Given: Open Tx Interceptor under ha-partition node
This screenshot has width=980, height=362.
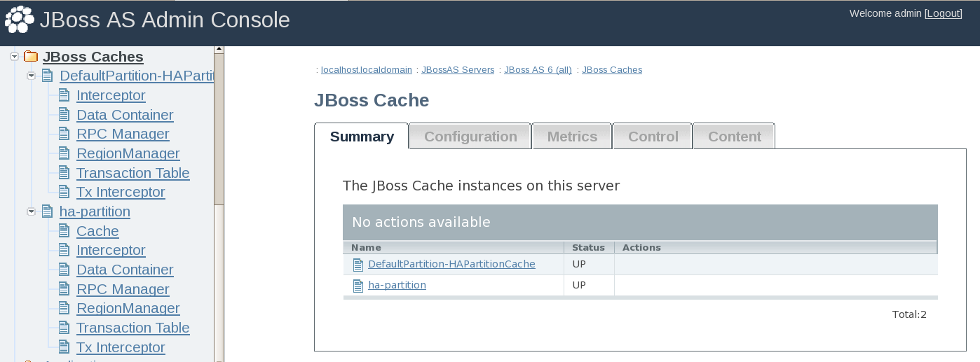Looking at the screenshot, I should pos(121,347).
